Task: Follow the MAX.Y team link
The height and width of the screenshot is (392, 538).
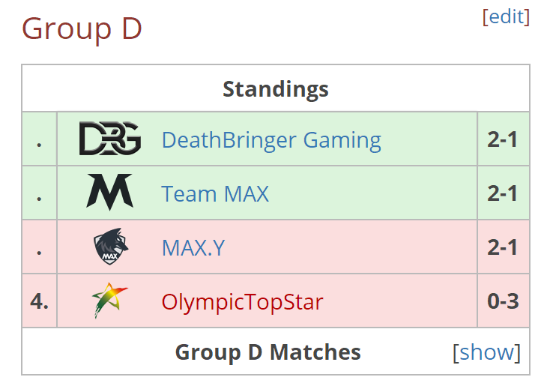Action: coord(193,248)
